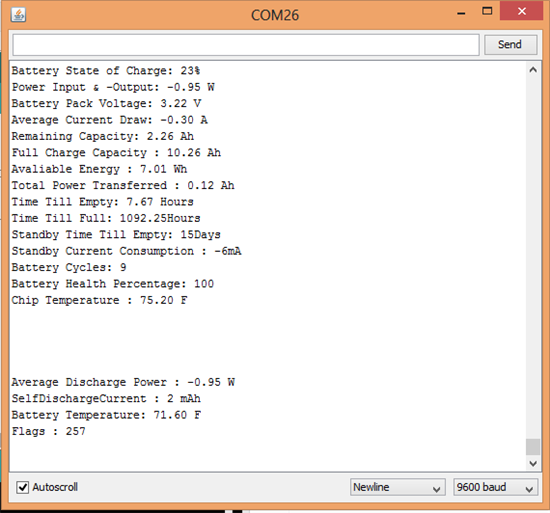Click the 'Time Till Full: 1092.25Hours' line
Viewport: 550px width, 513px height.
[x=106, y=218]
